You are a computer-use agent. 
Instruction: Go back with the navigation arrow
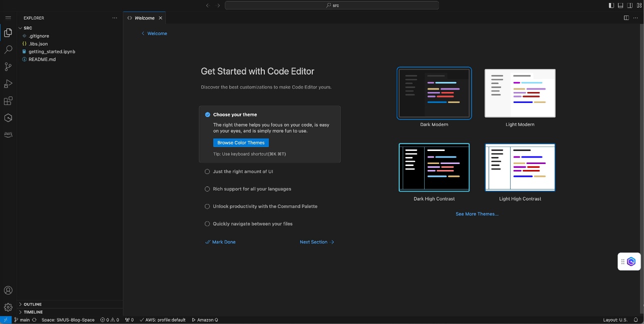[208, 5]
